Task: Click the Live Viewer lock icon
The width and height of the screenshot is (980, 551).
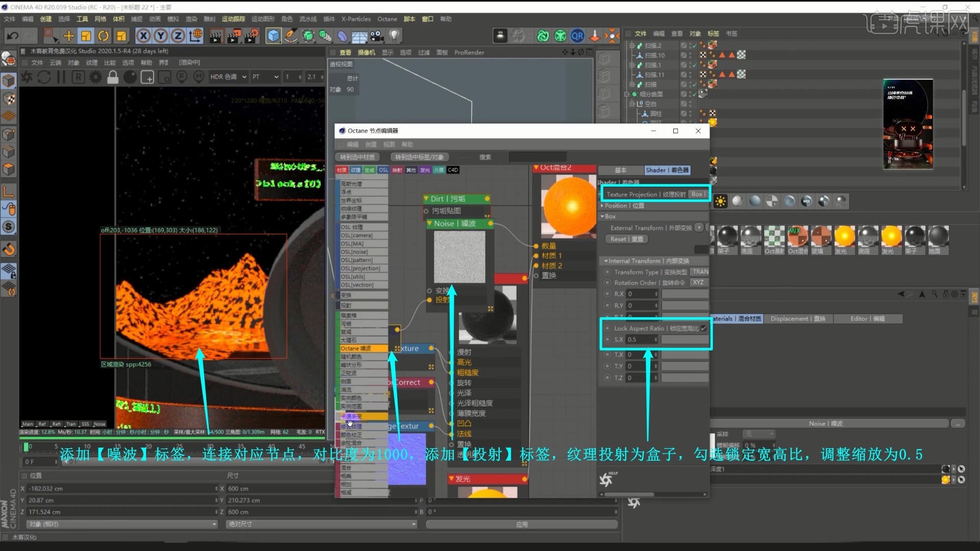Action: (113, 77)
